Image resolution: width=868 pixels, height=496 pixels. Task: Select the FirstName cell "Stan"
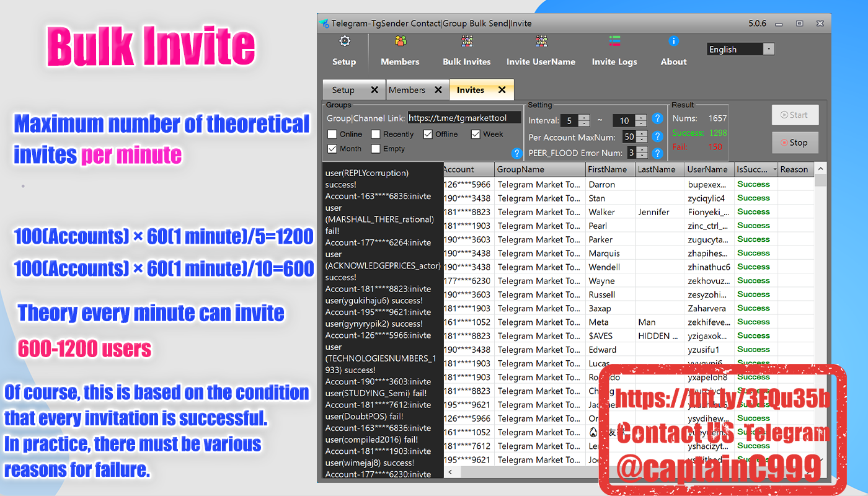[x=611, y=198]
